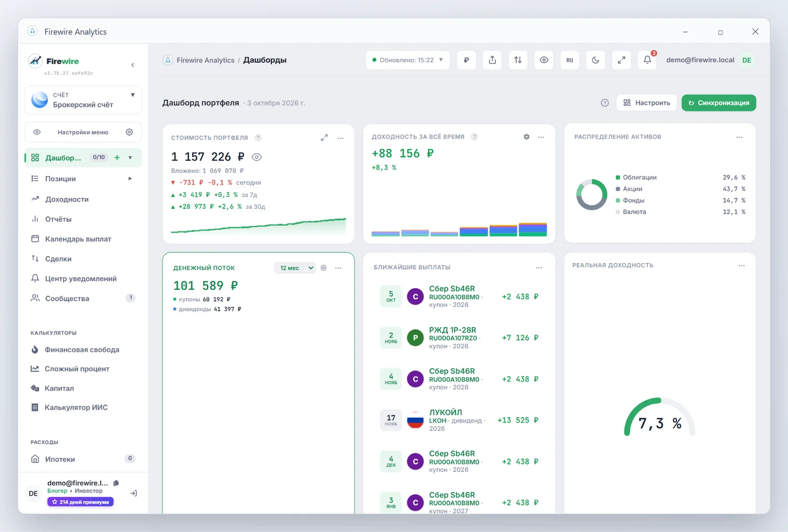This screenshot has height=532, width=788.
Task: Click help icon beside Доходность за всё время
Action: pos(474,137)
